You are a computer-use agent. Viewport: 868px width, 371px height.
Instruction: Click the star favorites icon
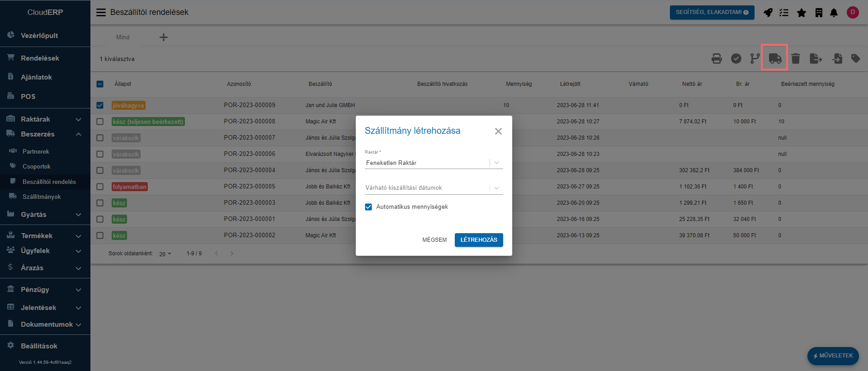(x=801, y=13)
